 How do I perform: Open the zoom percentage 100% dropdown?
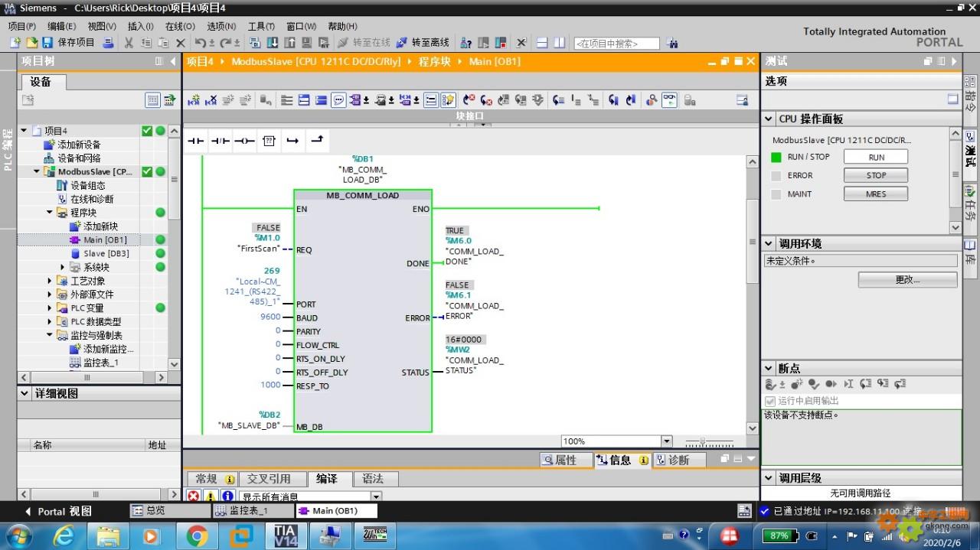pyautogui.click(x=666, y=441)
